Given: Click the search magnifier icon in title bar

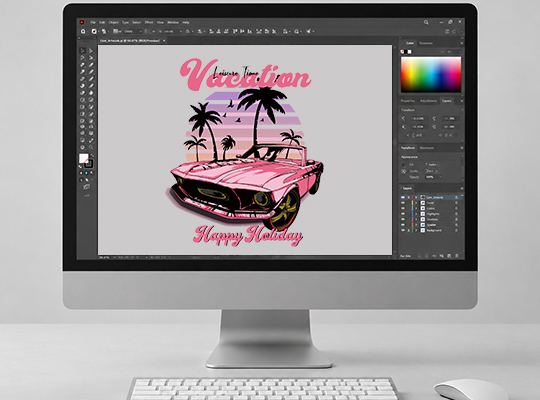Looking at the screenshot, I should coord(426,22).
